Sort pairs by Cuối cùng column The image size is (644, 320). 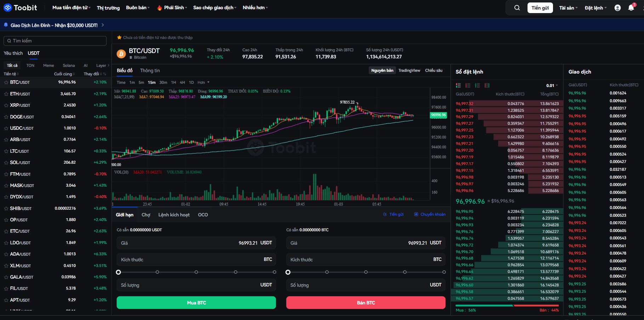pyautogui.click(x=64, y=74)
